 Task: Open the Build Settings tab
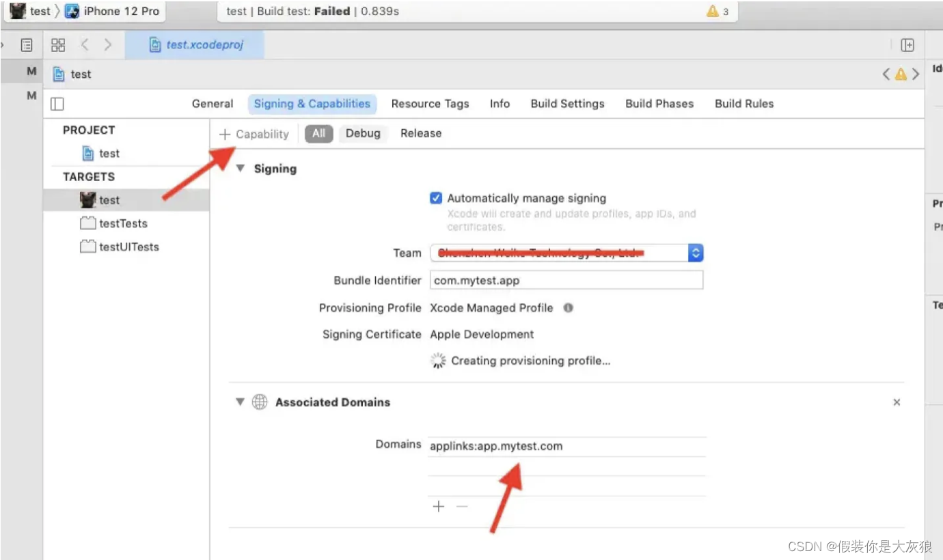click(x=568, y=104)
